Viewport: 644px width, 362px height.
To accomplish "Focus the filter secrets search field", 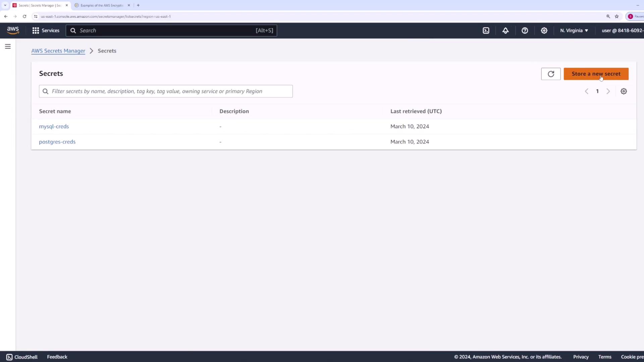I will [x=166, y=91].
